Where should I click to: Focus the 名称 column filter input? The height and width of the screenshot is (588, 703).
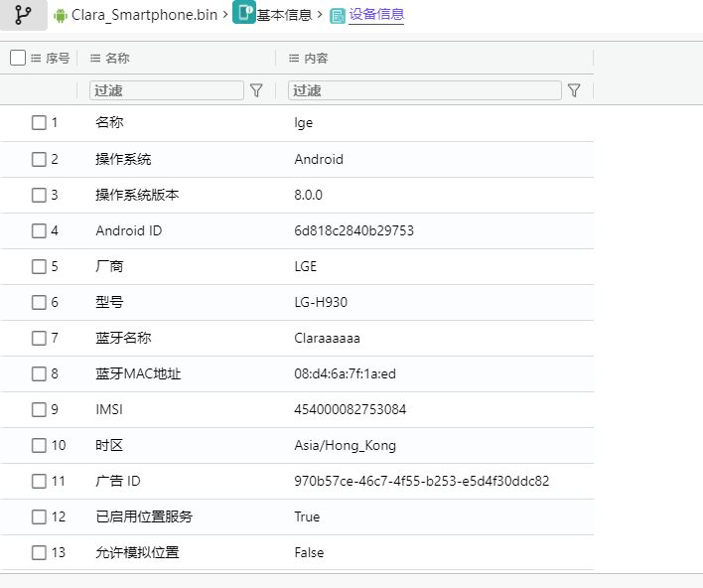[x=167, y=90]
